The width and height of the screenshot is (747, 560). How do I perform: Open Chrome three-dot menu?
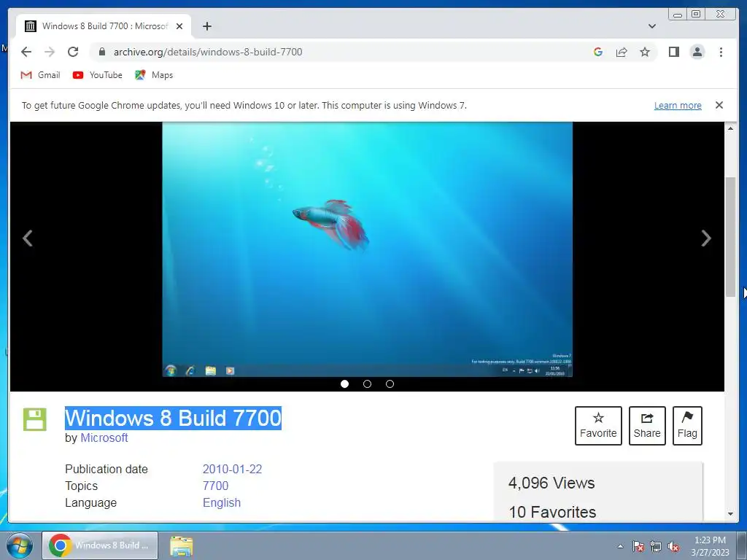[x=721, y=52]
